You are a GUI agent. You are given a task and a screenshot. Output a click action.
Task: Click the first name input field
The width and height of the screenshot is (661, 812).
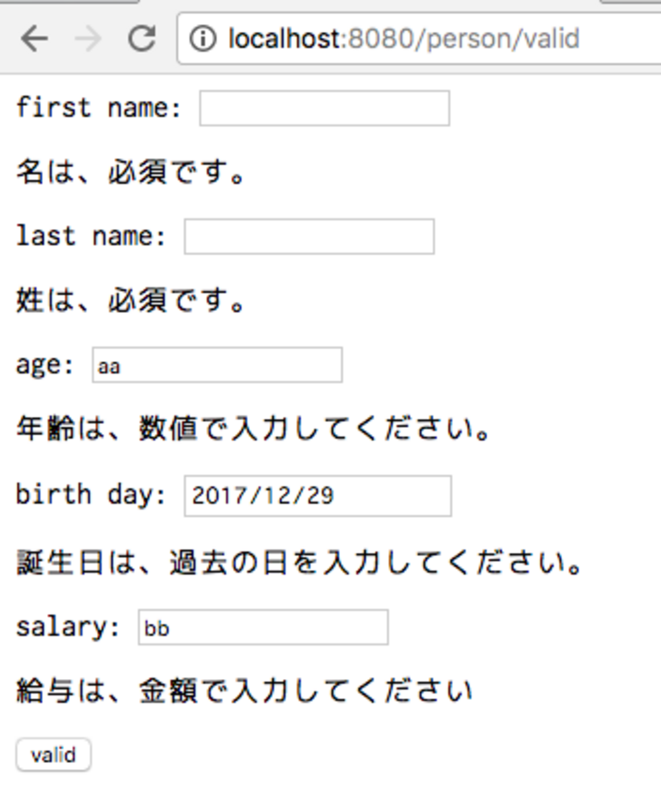coord(324,108)
